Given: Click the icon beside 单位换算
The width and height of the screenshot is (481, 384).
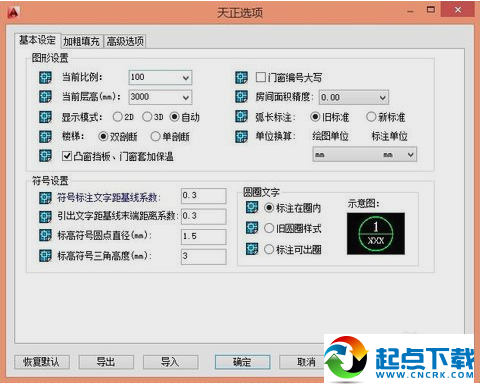Looking at the screenshot, I should tap(241, 136).
